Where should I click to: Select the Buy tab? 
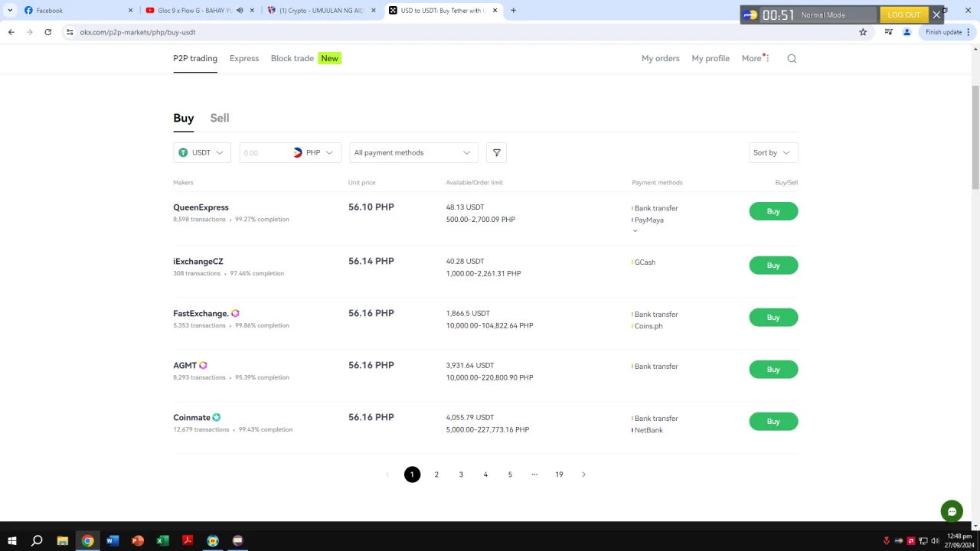pos(184,118)
